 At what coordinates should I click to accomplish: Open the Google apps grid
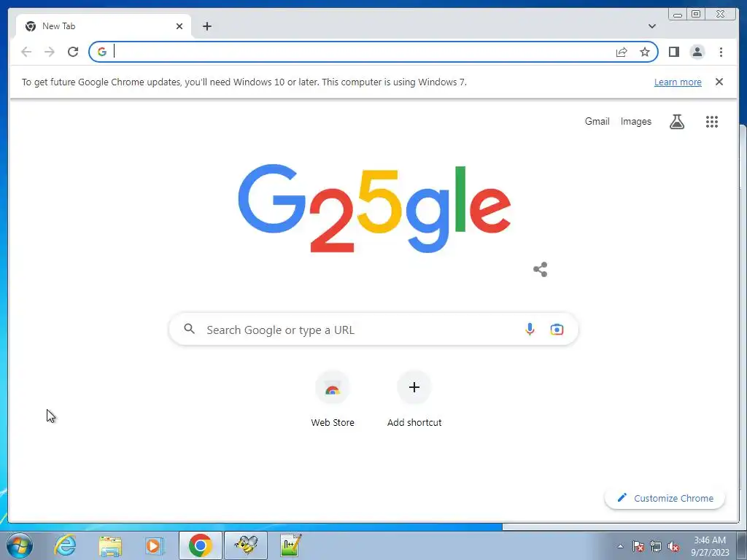point(712,122)
